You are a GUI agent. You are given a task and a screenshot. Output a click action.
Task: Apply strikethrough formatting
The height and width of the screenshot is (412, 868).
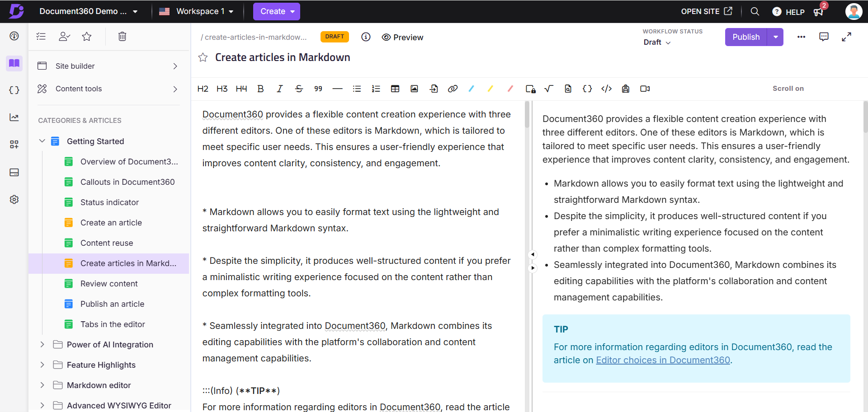pyautogui.click(x=299, y=89)
